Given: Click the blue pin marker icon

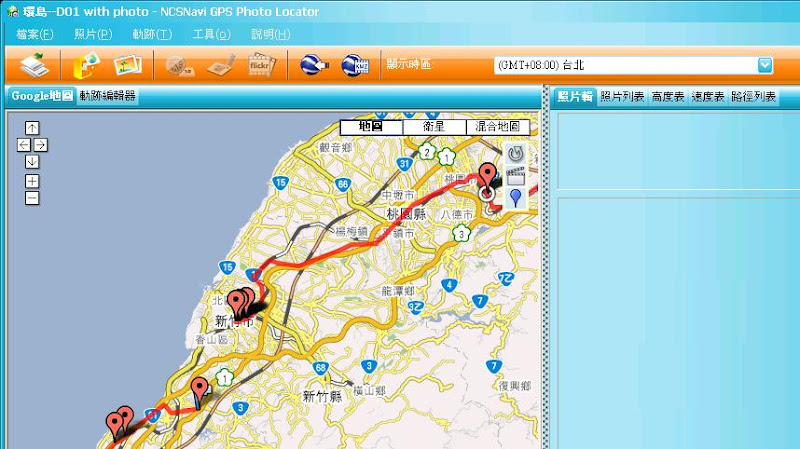Looking at the screenshot, I should point(516,198).
